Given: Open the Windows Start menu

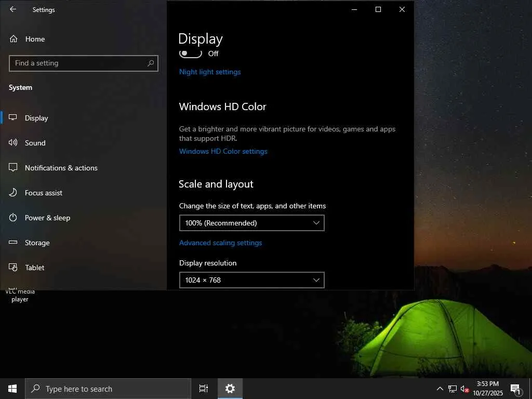Looking at the screenshot, I should coord(12,389).
